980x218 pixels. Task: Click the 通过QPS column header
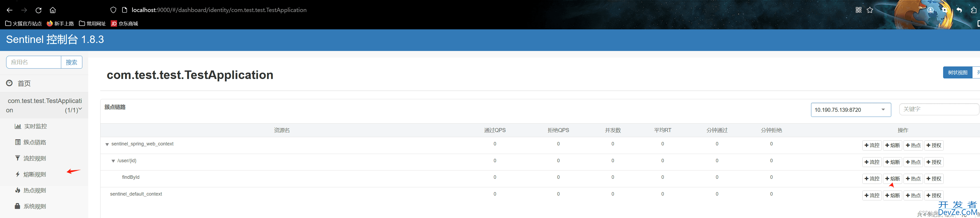[x=495, y=130]
